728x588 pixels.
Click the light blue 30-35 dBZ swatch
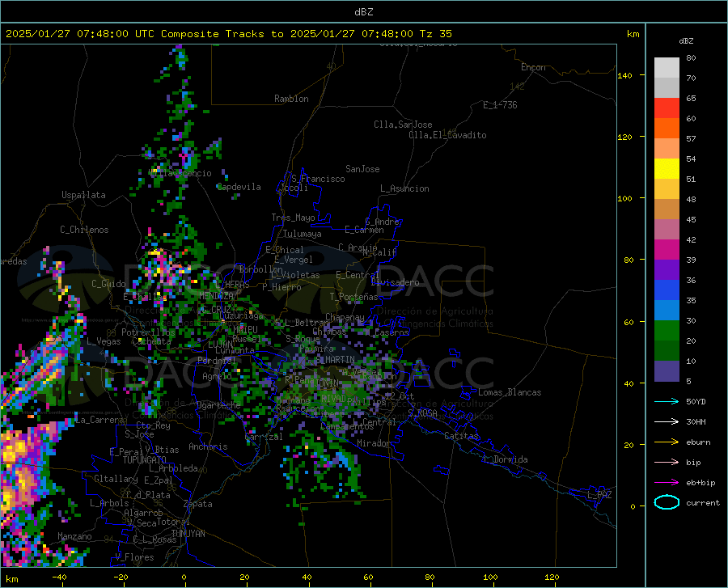point(667,311)
